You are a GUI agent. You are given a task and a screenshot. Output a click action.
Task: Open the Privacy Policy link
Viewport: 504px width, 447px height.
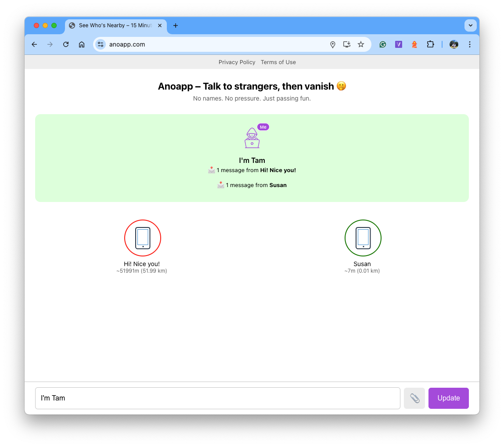pyautogui.click(x=237, y=62)
